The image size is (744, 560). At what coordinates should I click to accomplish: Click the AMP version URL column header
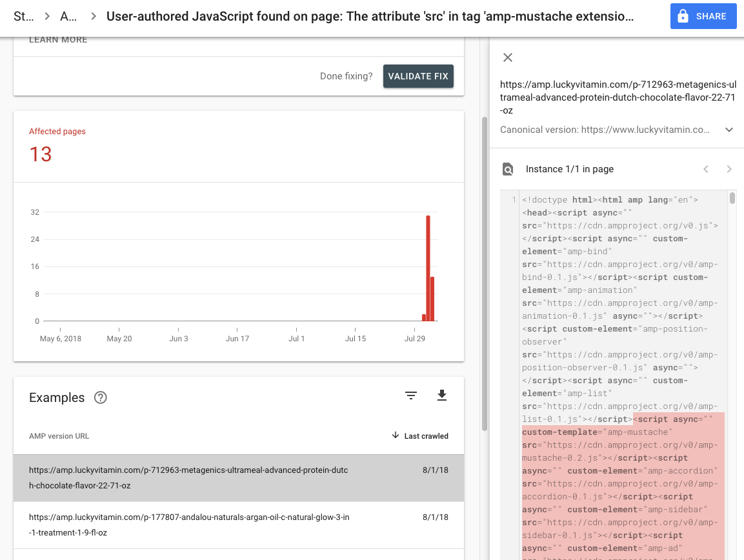coord(59,436)
